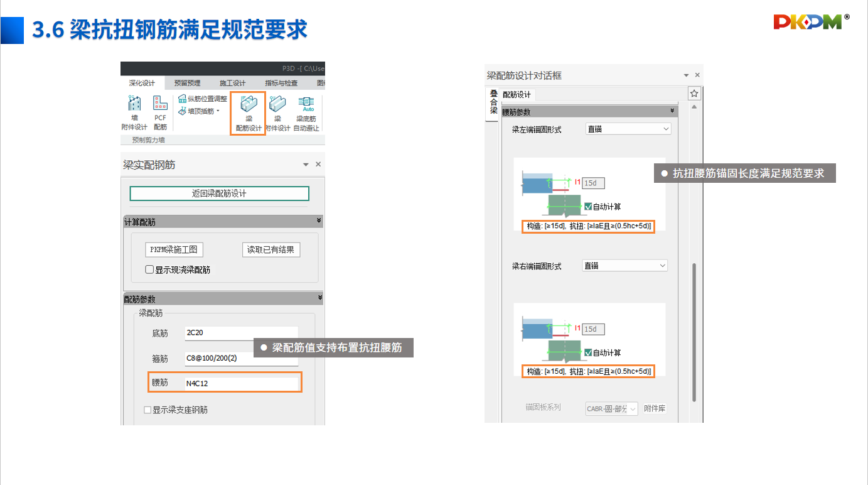The height and width of the screenshot is (485, 868).
Task: Open the 梁右端锚固形式 dropdown
Action: tap(625, 266)
